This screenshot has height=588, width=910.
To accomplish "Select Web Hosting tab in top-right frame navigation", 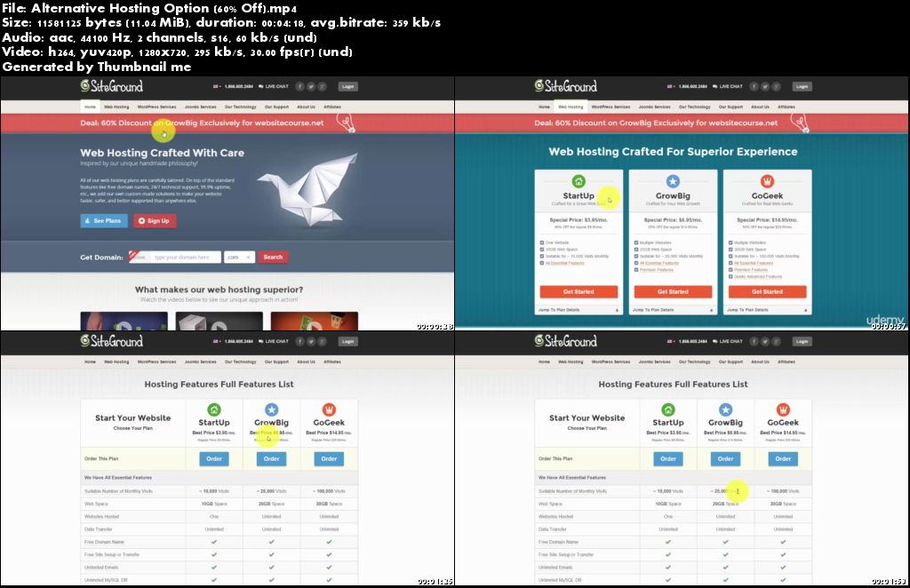I will 571,107.
